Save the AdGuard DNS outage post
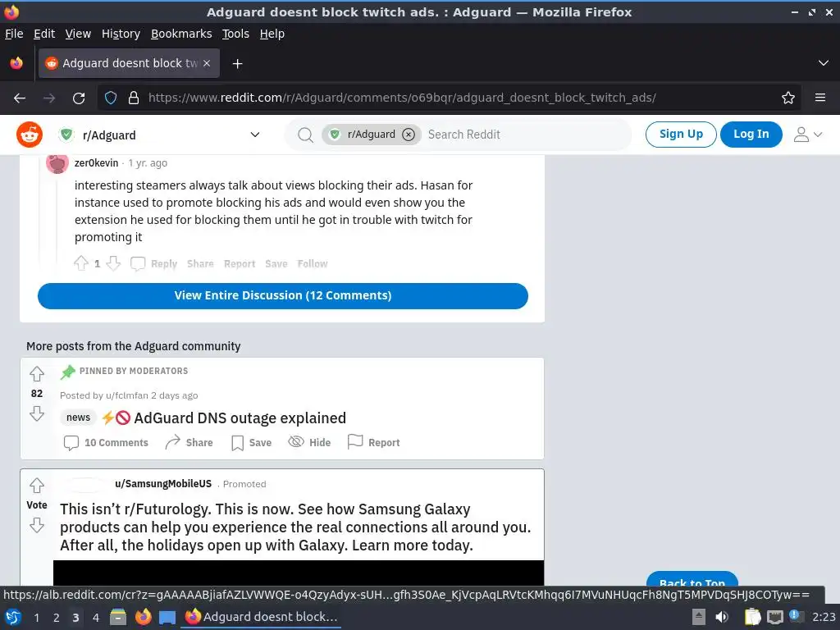This screenshot has height=630, width=840. (251, 442)
